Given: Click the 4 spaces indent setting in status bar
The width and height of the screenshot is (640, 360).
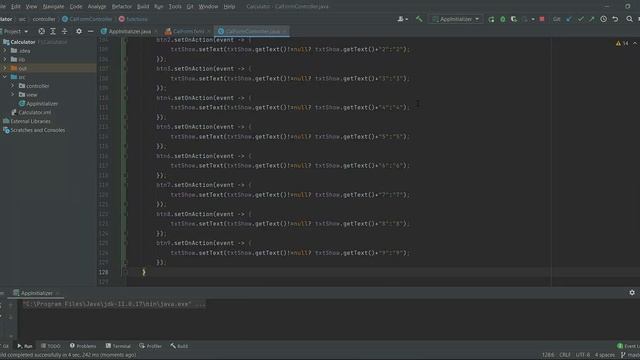Looking at the screenshot, I should [x=604, y=355].
